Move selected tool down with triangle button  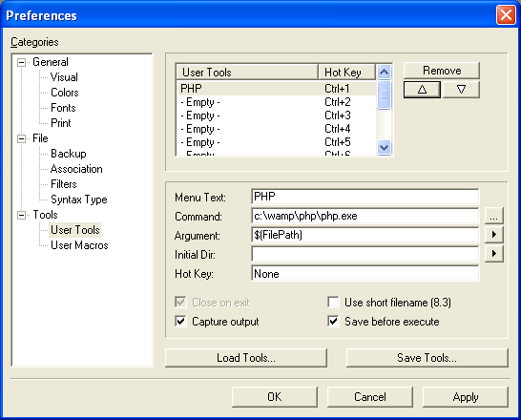click(461, 90)
